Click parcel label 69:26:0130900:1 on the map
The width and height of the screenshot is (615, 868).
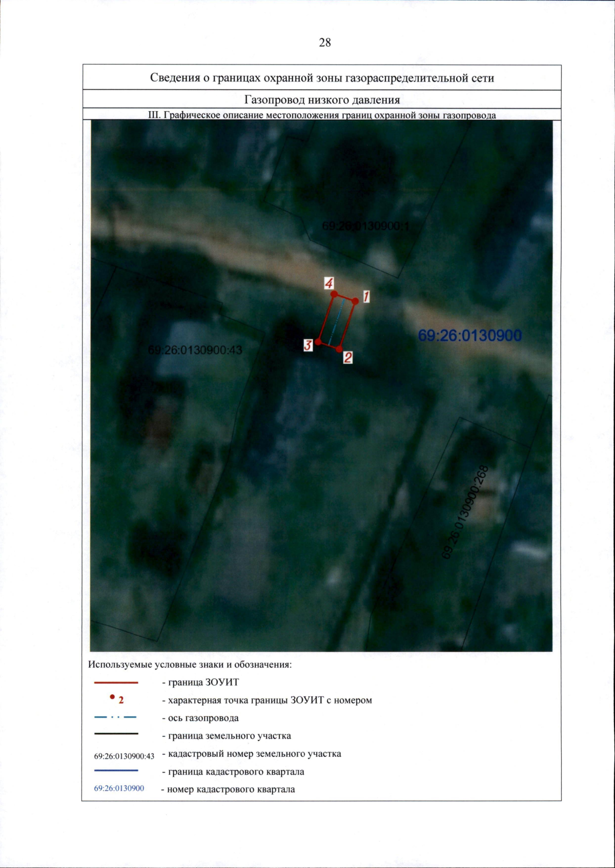tap(365, 226)
